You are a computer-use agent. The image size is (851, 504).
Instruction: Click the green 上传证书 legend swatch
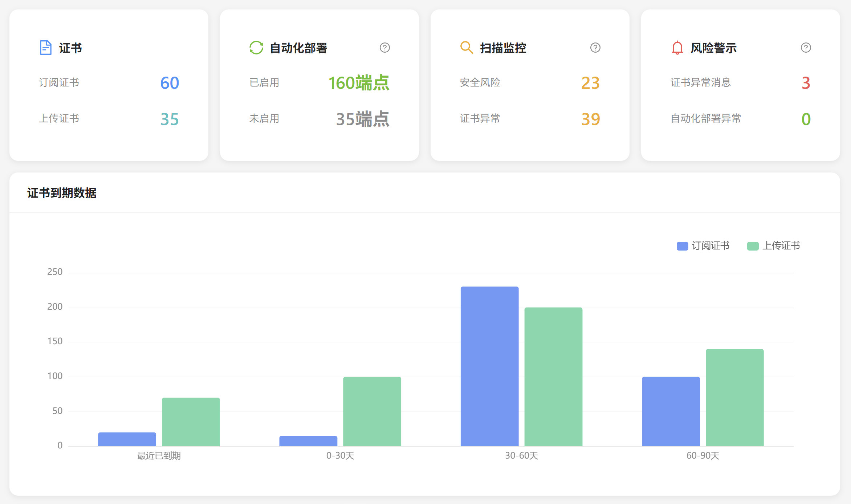753,246
